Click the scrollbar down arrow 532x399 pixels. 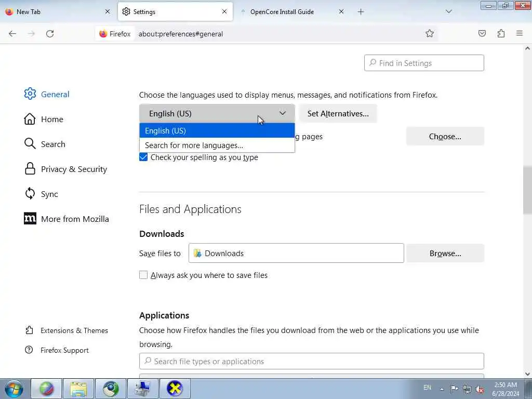point(527,374)
